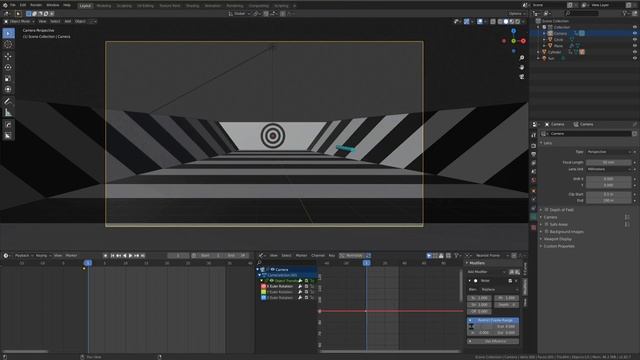Open the Window menu

pyautogui.click(x=53, y=5)
